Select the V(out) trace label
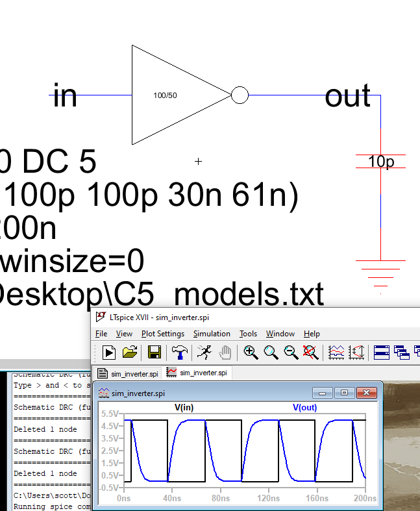The image size is (420, 511). tap(304, 408)
